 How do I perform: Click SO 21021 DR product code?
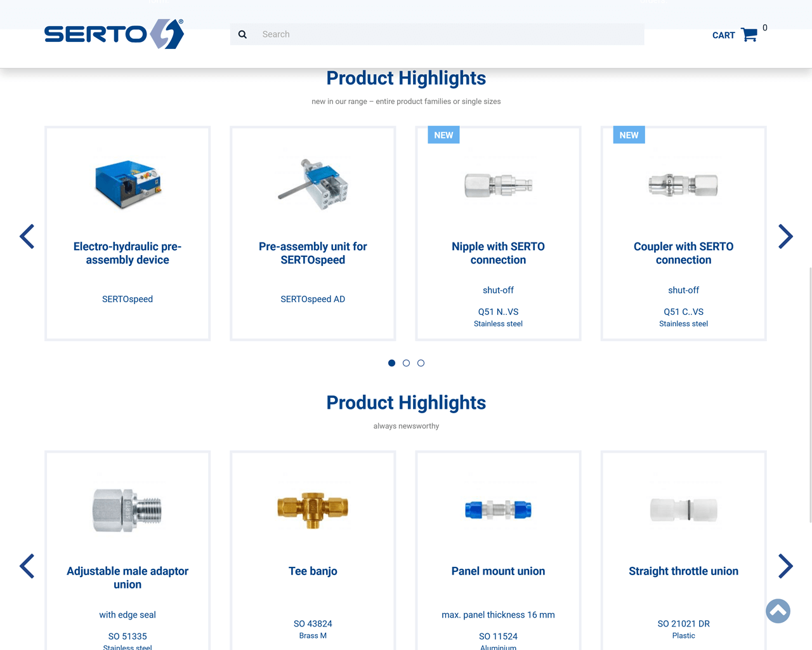tap(683, 624)
